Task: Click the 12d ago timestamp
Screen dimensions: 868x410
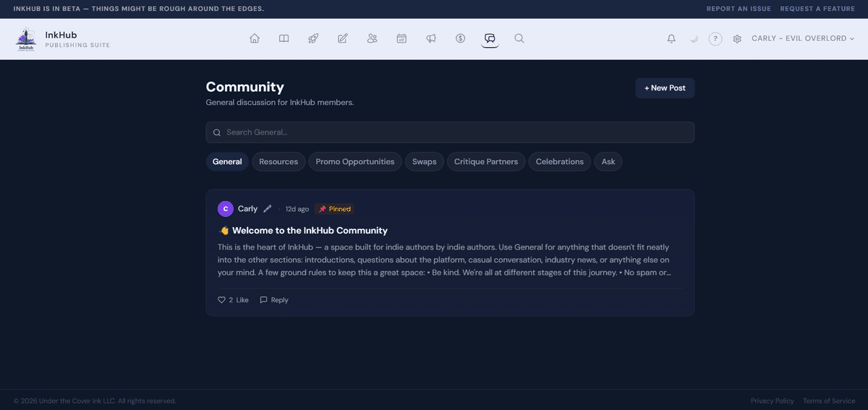Action: (x=297, y=209)
